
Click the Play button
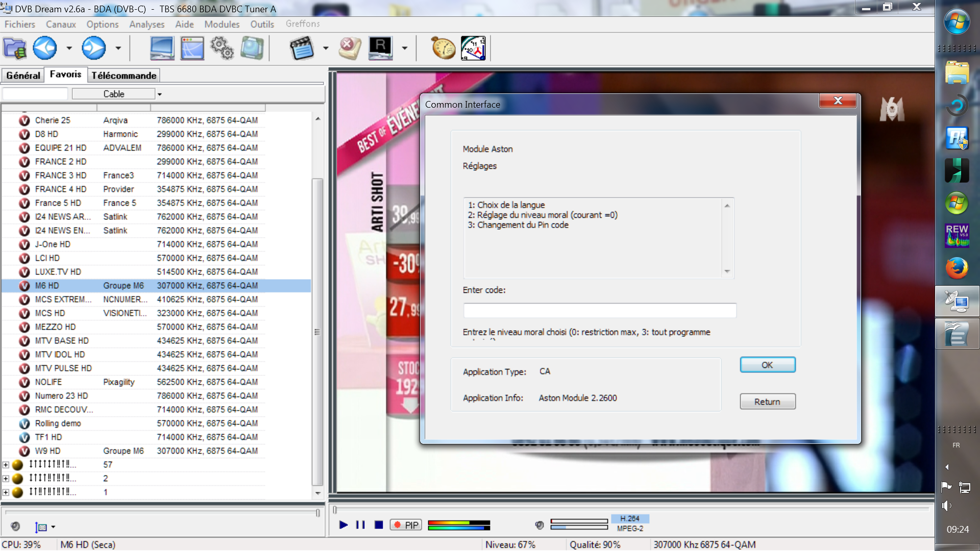(344, 525)
